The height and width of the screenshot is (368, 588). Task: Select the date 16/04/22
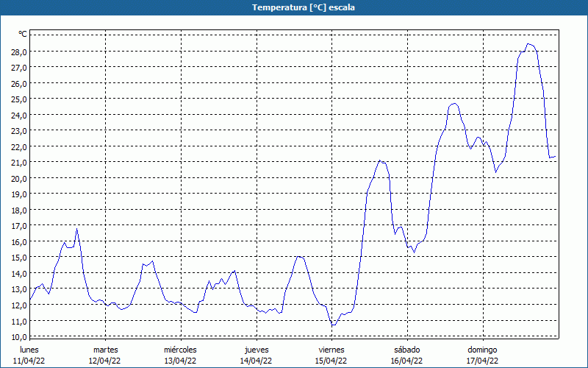406,361
